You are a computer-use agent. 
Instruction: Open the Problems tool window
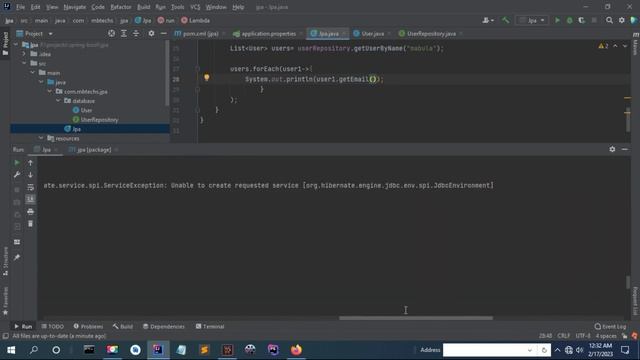pyautogui.click(x=88, y=327)
